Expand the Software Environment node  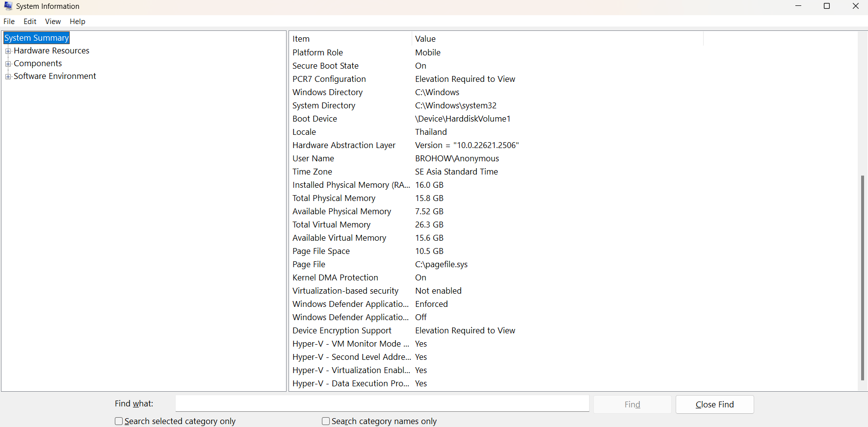pyautogui.click(x=8, y=76)
